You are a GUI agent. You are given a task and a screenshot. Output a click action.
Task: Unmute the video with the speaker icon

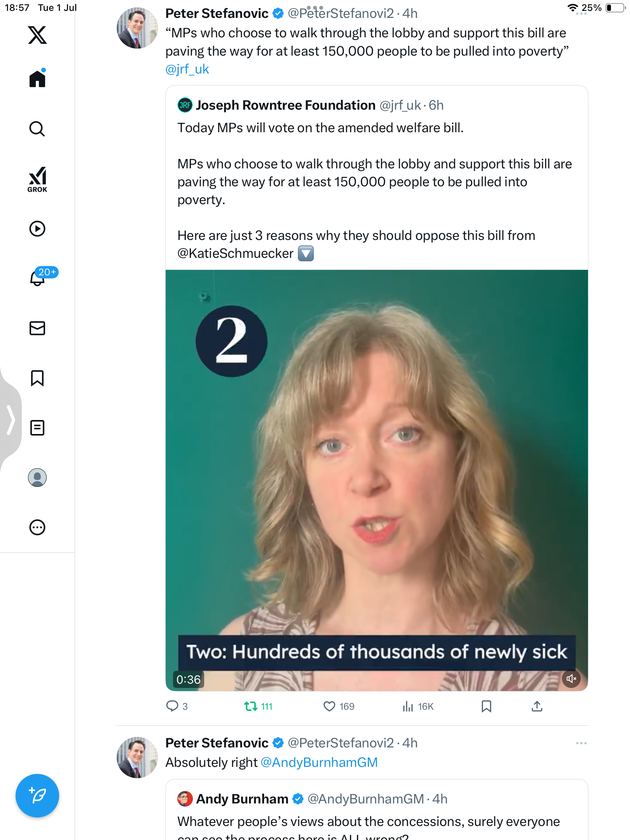pyautogui.click(x=571, y=679)
